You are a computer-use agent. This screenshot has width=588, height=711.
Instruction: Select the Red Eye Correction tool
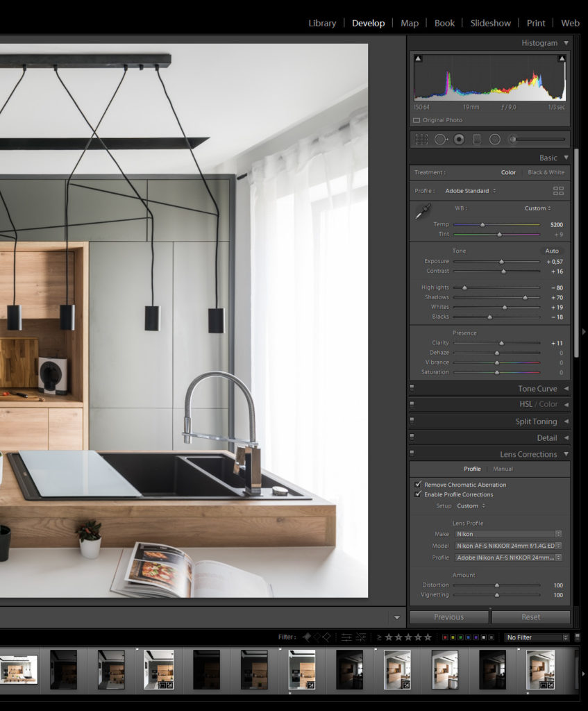[459, 140]
